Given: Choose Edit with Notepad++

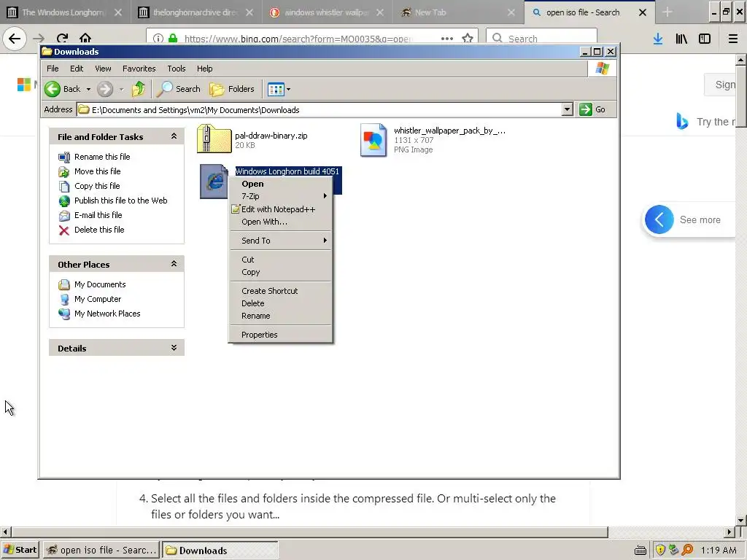Looking at the screenshot, I should 281,209.
